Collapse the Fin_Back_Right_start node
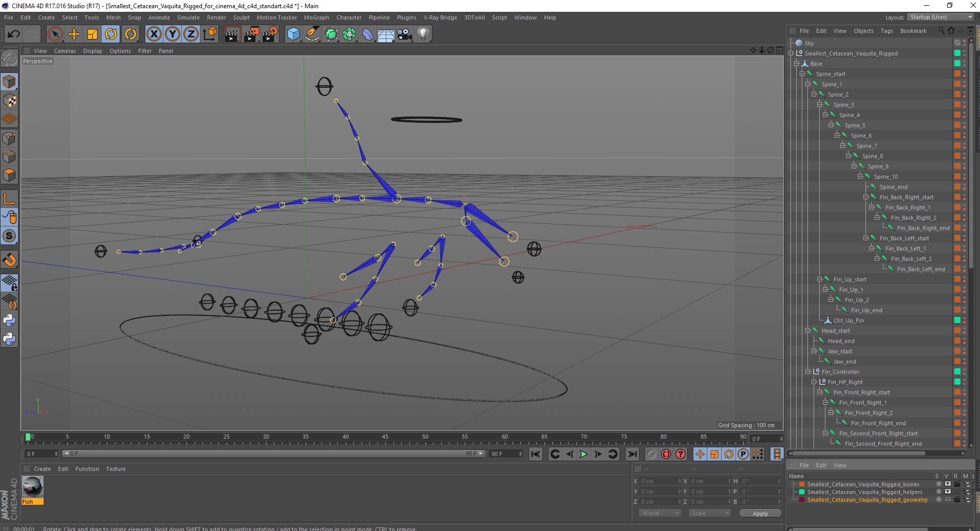The width and height of the screenshot is (980, 531). coord(865,197)
